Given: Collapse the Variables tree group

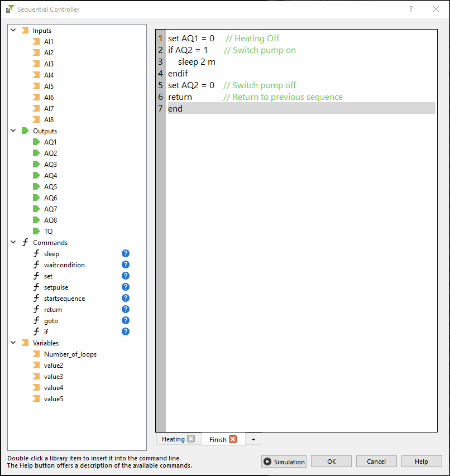Looking at the screenshot, I should click(13, 343).
